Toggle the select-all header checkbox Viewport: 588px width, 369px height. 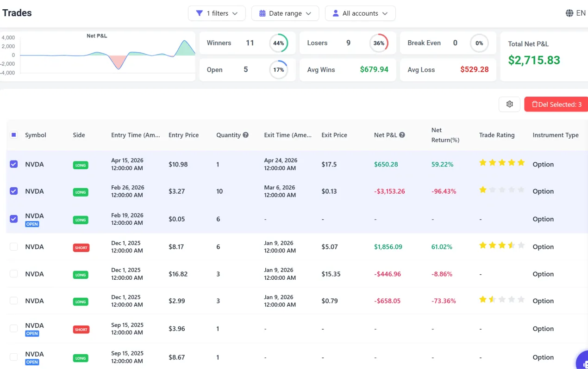14,135
